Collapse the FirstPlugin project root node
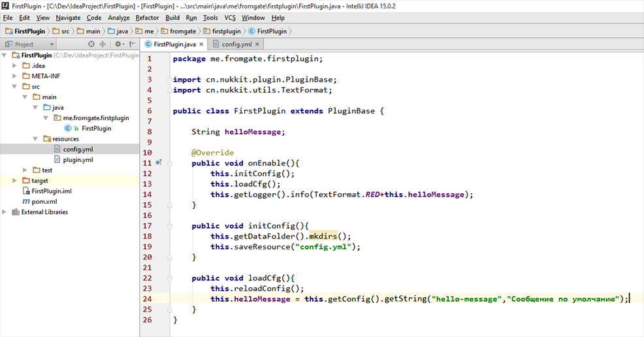644x337 pixels. [x=5, y=55]
